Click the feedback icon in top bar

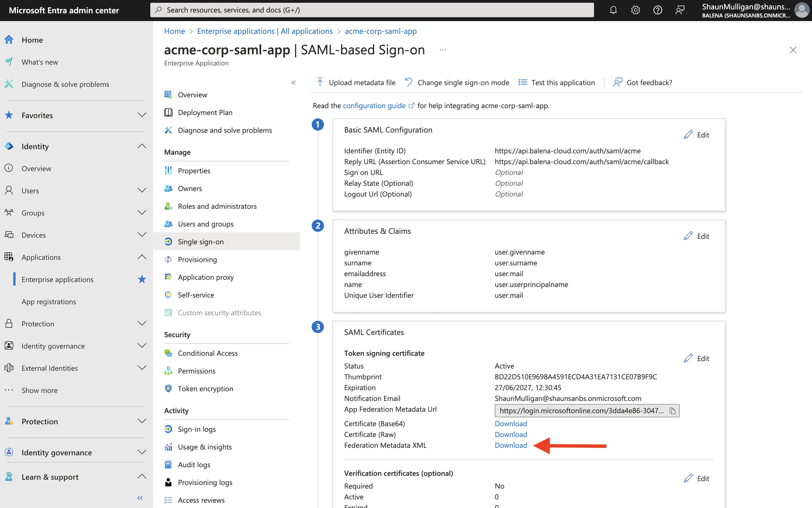coord(680,10)
